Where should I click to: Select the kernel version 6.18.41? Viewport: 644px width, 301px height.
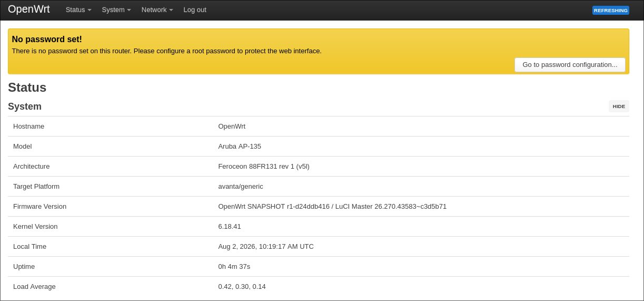coord(230,227)
